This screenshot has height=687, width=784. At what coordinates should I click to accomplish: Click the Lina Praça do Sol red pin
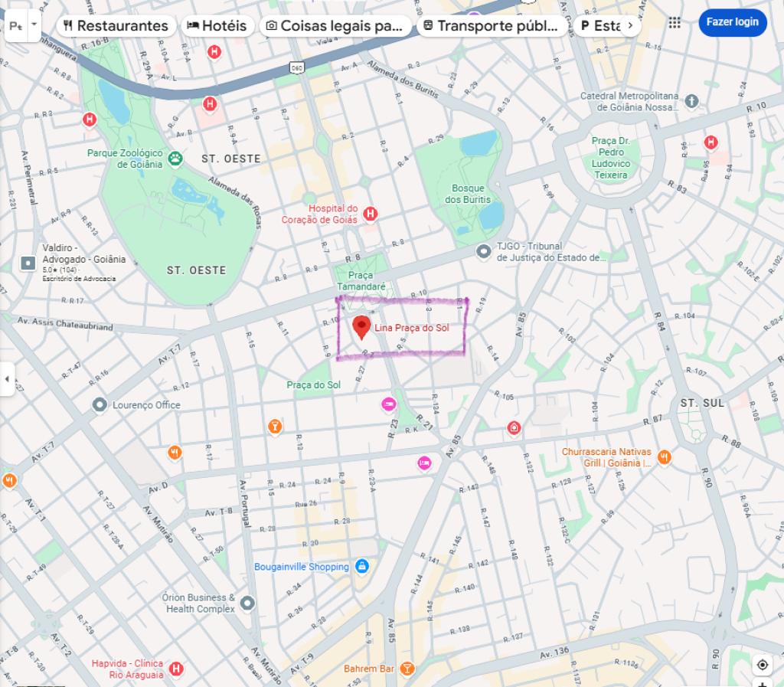[x=361, y=328]
